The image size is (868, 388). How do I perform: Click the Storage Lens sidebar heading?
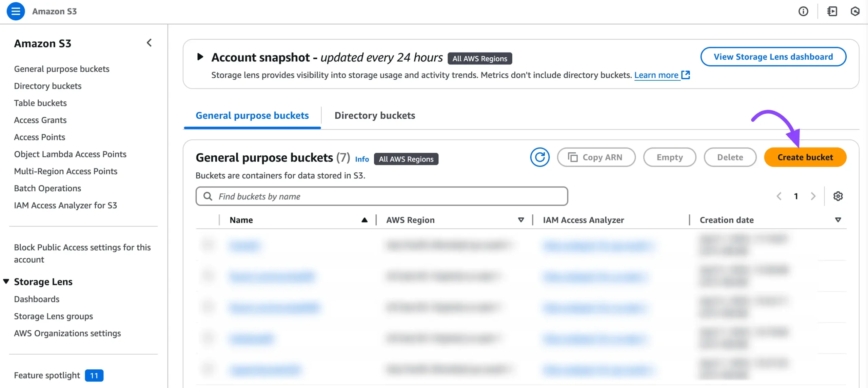43,282
